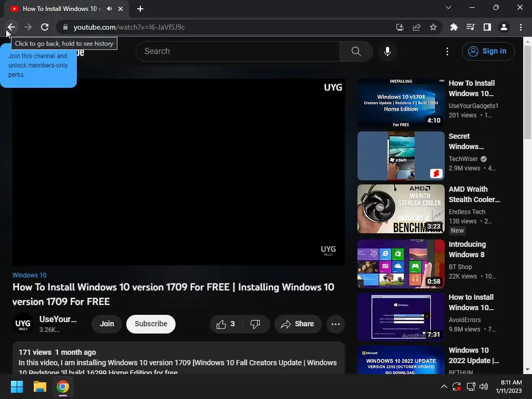This screenshot has width=532, height=399.
Task: Click the Windows 10 hashtag link
Action: pos(30,275)
